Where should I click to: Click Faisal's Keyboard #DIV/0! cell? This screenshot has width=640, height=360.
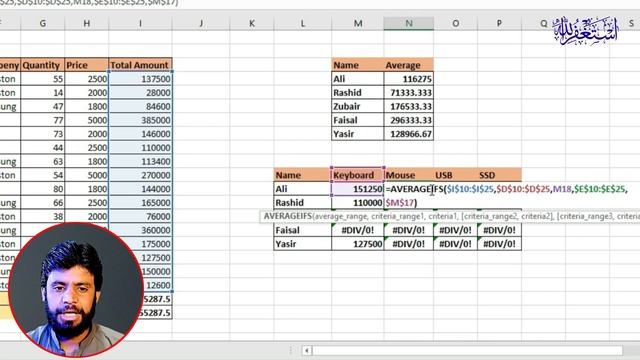click(358, 230)
